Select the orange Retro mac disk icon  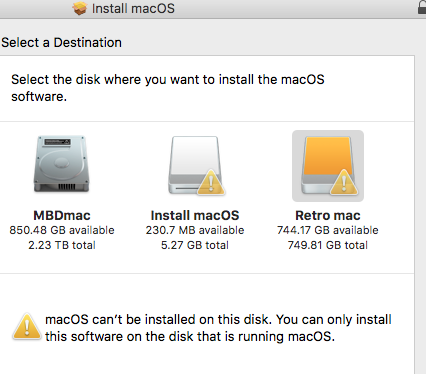coord(328,165)
